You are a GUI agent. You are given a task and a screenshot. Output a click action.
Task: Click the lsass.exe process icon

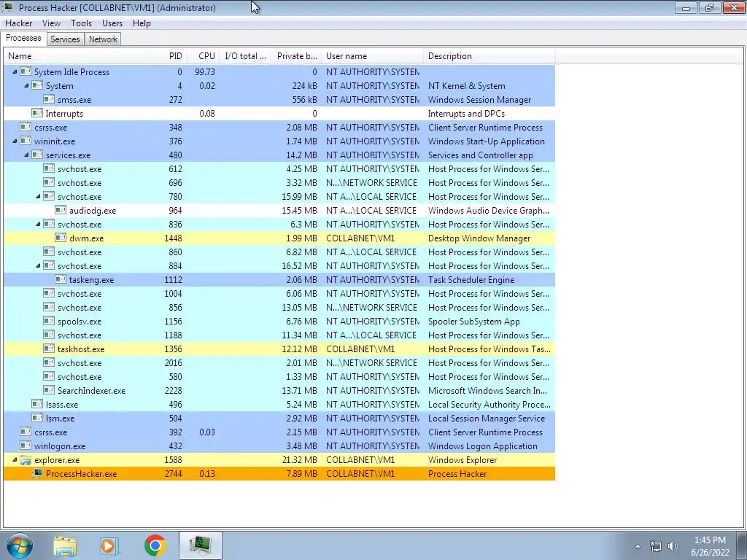(37, 404)
